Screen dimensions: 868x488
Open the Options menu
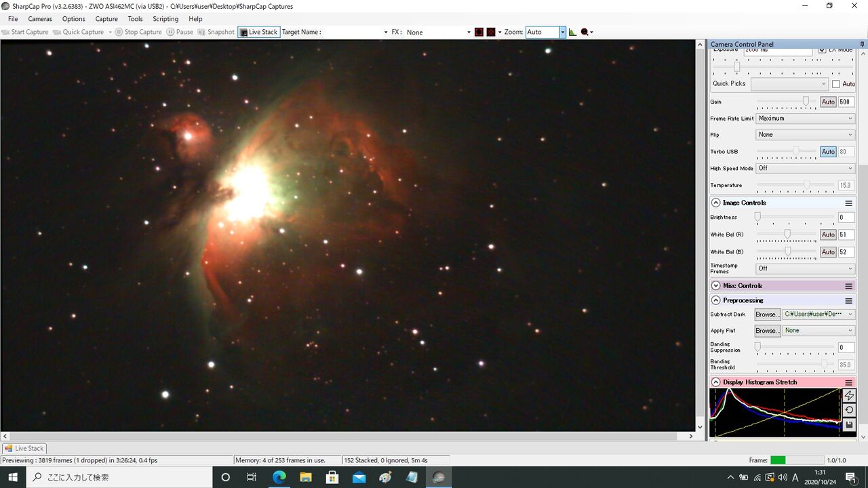(73, 19)
